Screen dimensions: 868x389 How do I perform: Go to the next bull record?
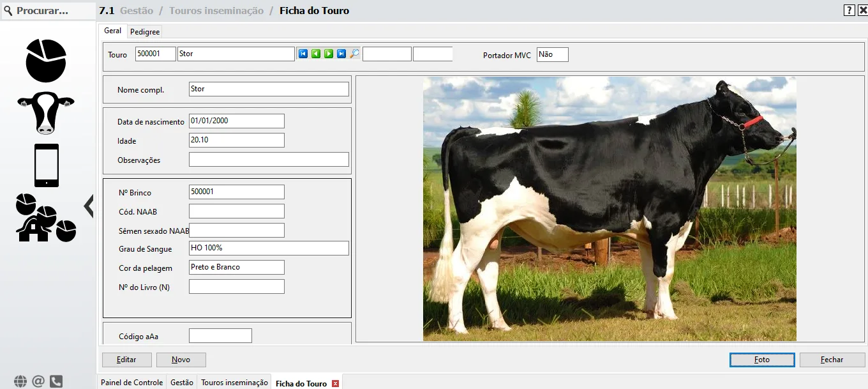point(329,54)
